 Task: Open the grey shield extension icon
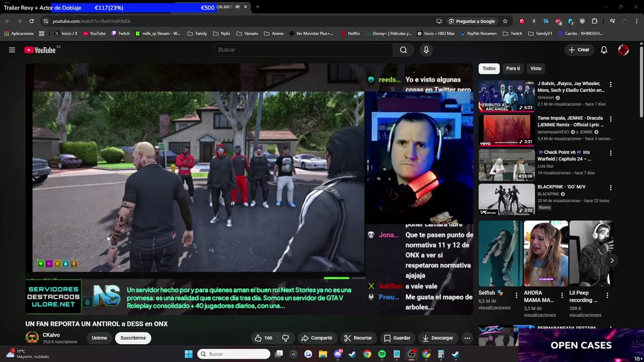583,21
